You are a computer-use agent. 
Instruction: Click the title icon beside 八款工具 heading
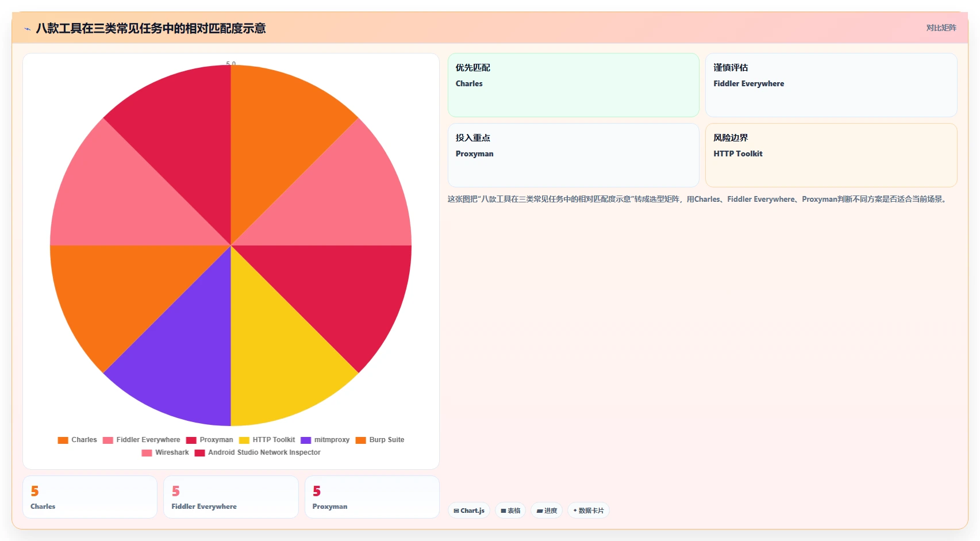click(x=27, y=29)
